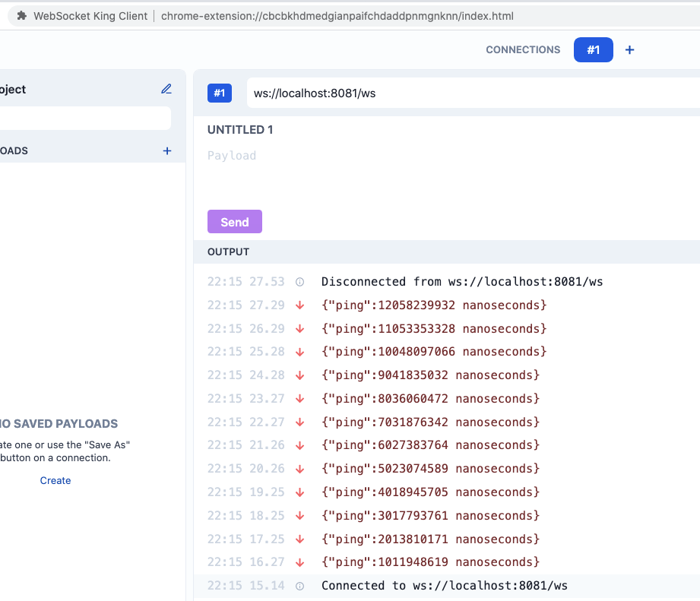Screen dimensions: 700x601
Task: Click the timestamp 22:15 27.53
Action: coord(246,282)
